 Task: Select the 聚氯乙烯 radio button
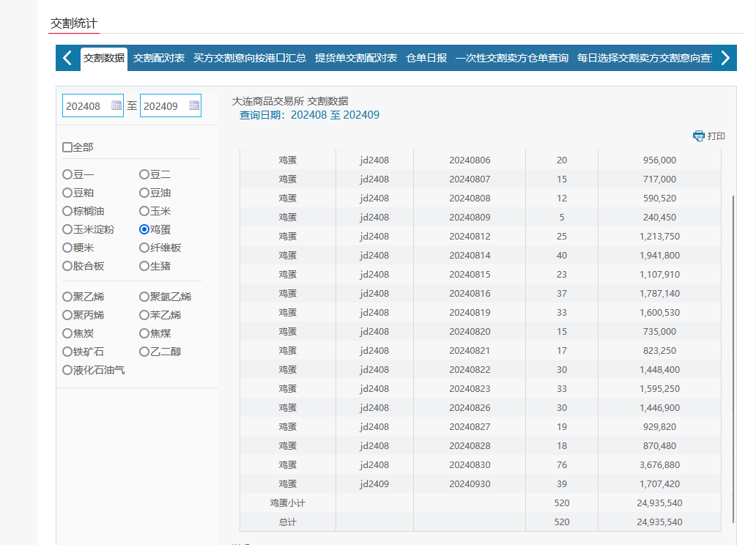coord(144,297)
